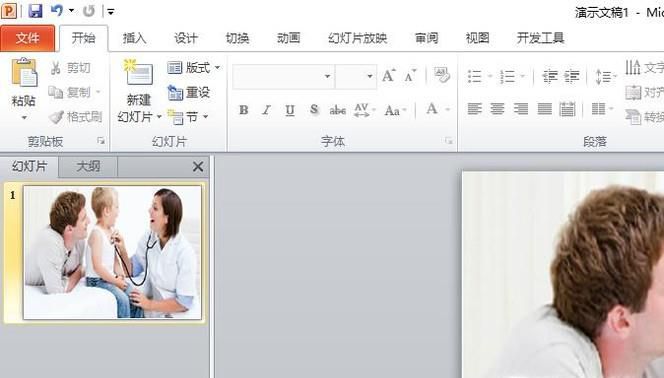Open the 节 section dropdown
The image size is (664, 378).
(188, 116)
